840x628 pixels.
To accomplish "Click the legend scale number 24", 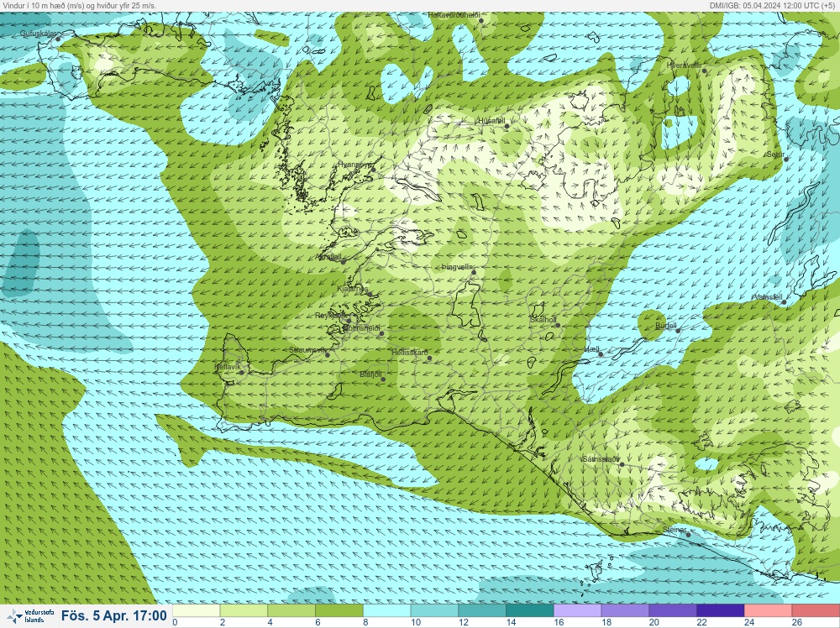I will coord(749,623).
